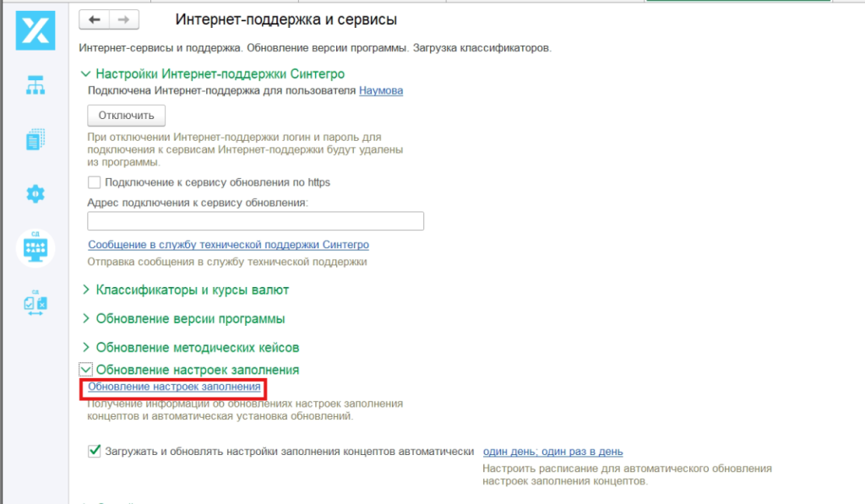Open the organization structure sidebar icon

point(35,85)
